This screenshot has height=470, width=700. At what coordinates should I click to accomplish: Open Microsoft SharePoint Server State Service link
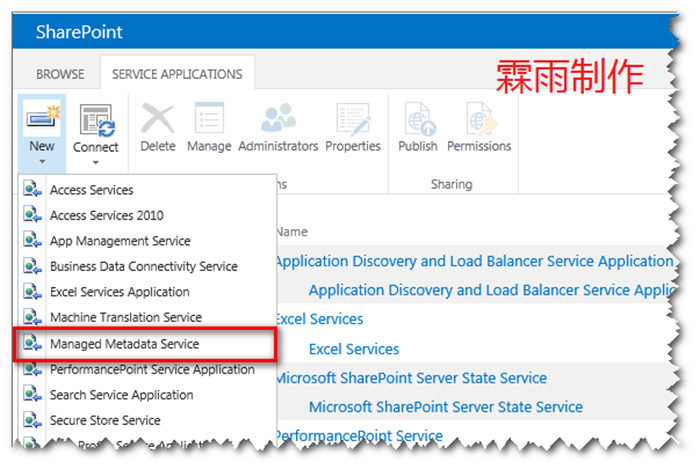[x=412, y=378]
